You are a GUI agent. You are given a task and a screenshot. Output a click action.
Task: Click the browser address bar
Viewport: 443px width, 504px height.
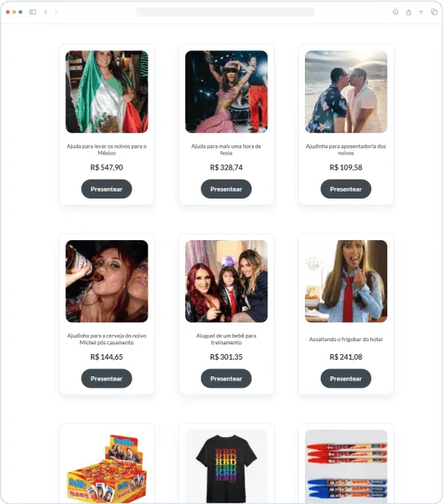click(225, 12)
